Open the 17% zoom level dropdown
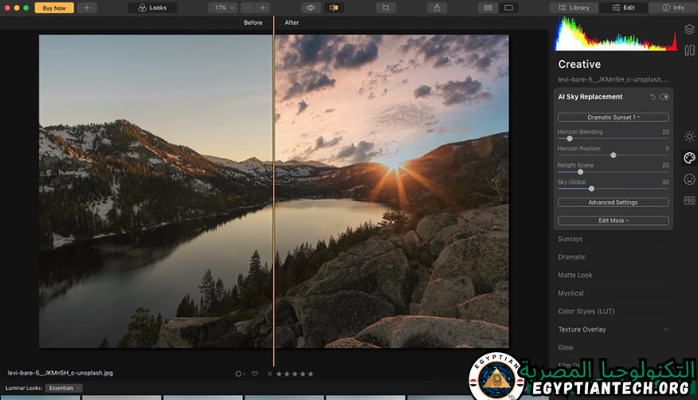Screen dimensions: 698x400 [220, 7]
